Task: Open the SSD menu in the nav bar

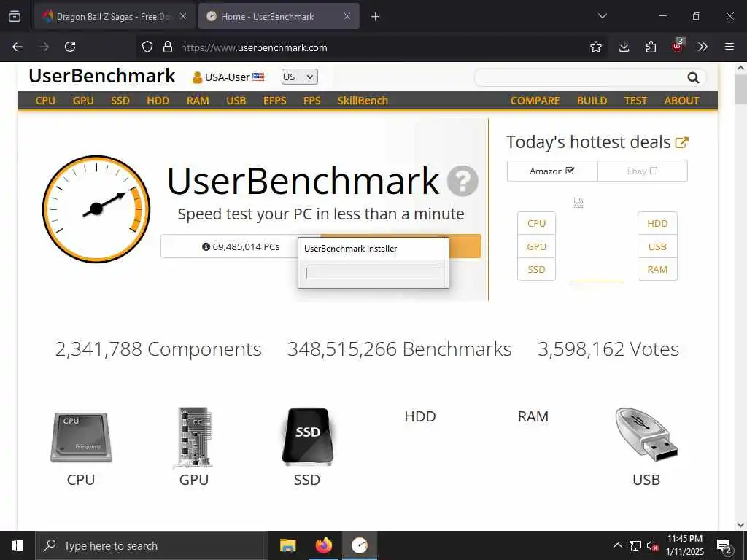Action: click(120, 101)
